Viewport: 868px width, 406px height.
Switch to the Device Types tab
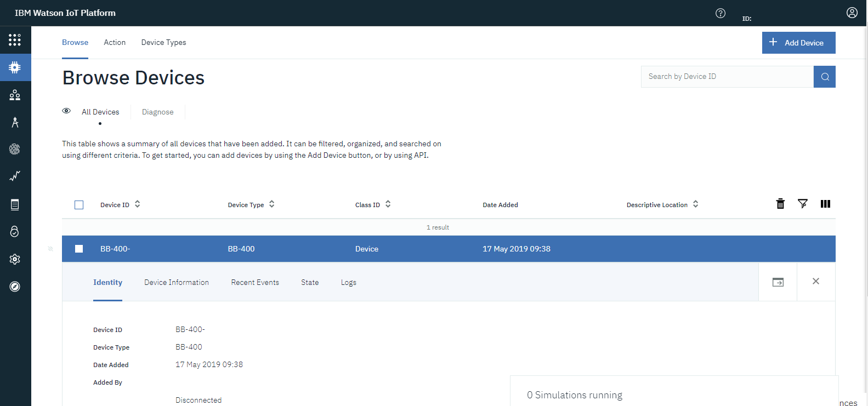[163, 42]
